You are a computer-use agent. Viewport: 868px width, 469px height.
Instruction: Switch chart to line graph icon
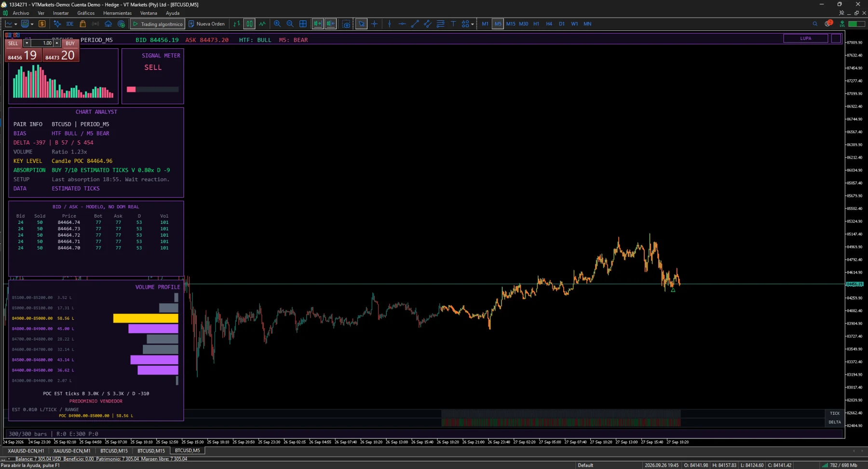pyautogui.click(x=262, y=24)
